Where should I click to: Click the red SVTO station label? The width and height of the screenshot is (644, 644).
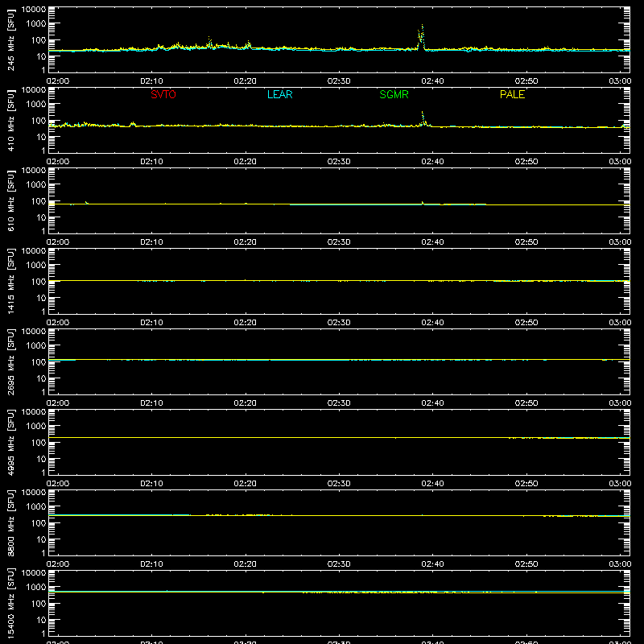[163, 94]
